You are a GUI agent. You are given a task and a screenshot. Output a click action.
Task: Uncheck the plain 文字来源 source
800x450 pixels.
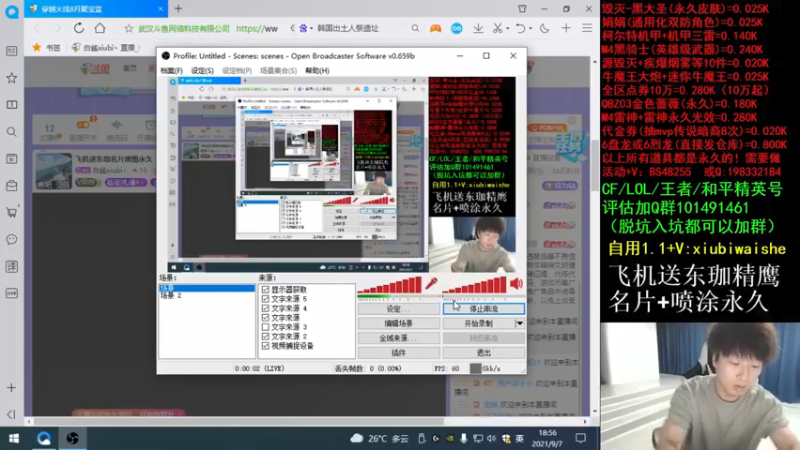coord(265,317)
